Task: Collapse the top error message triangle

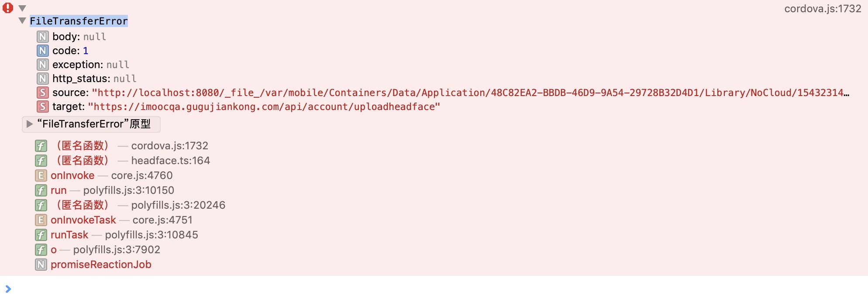Action: [23, 8]
